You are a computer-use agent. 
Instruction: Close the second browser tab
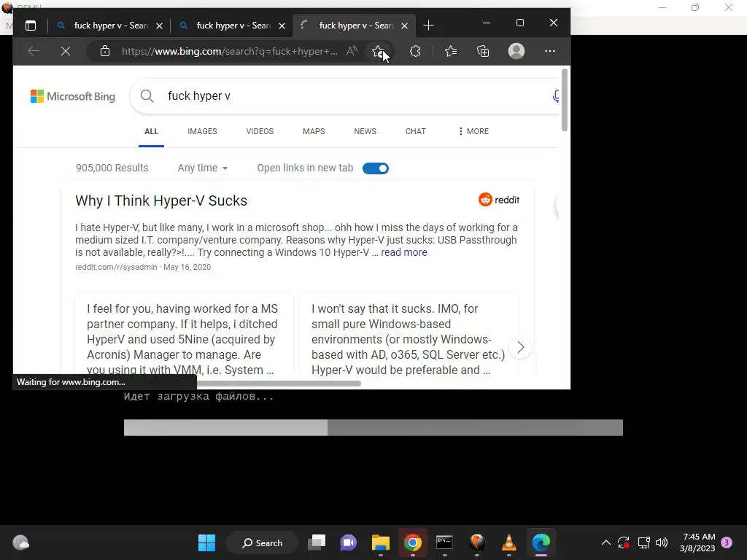coord(282,26)
